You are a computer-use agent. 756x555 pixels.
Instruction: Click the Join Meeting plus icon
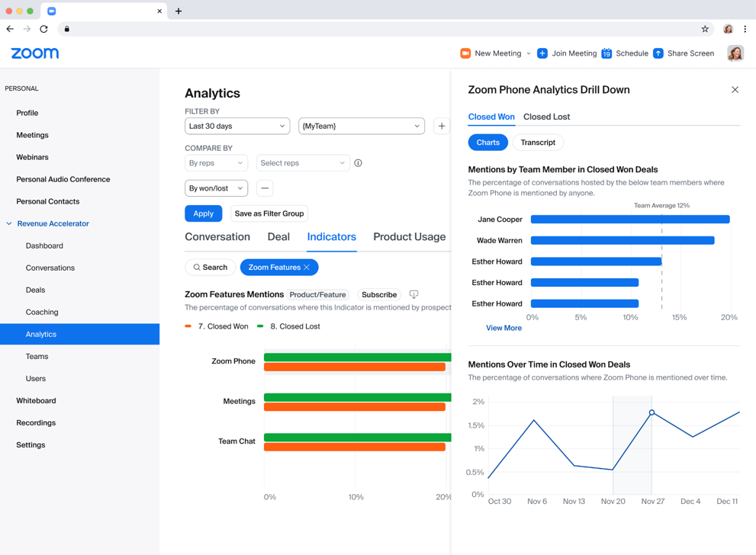[x=542, y=53]
